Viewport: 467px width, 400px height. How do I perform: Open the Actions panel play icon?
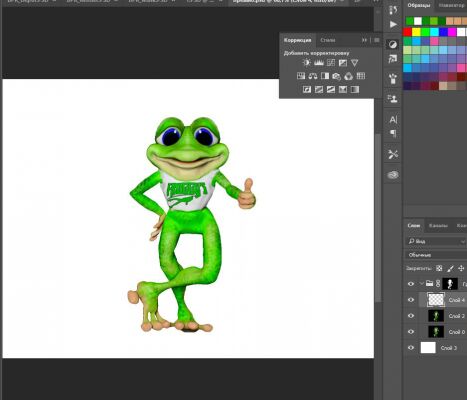click(x=393, y=24)
